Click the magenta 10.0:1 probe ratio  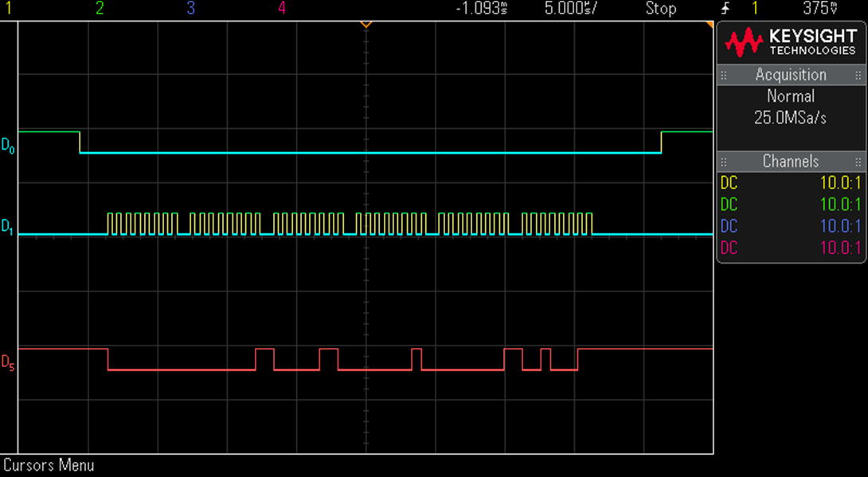841,248
